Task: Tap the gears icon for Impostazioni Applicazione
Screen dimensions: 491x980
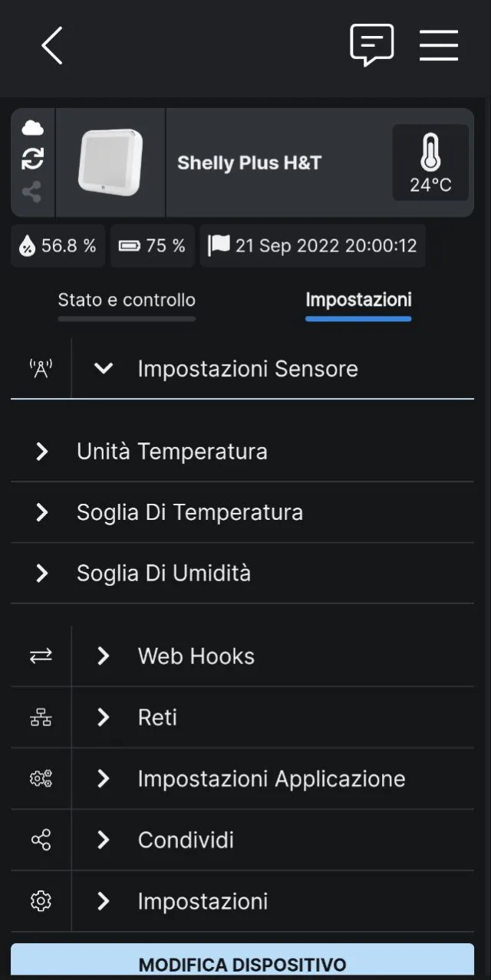Action: tap(40, 778)
